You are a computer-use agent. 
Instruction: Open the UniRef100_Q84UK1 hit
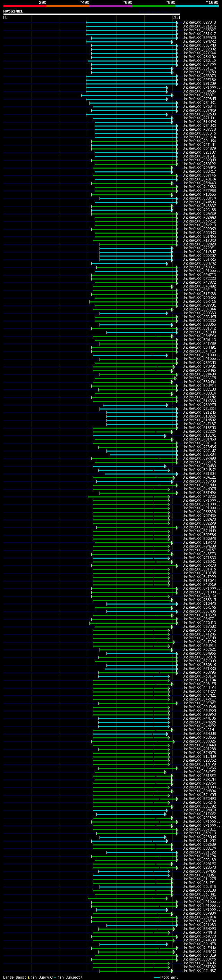[x=199, y=103]
